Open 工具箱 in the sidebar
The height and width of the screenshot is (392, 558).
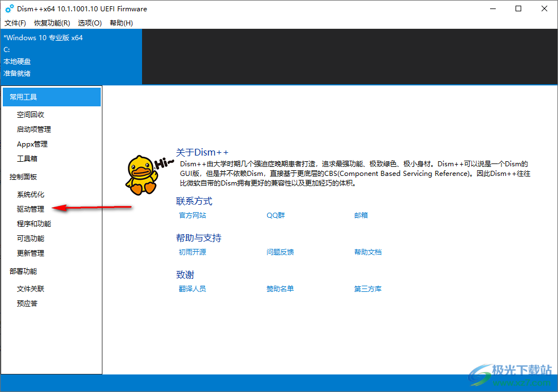(27, 158)
